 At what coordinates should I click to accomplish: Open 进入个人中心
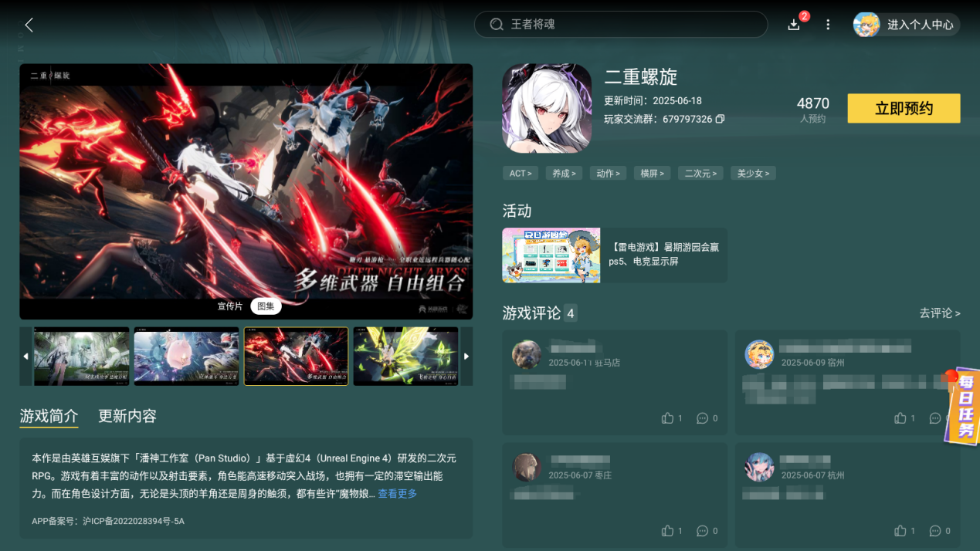click(920, 25)
